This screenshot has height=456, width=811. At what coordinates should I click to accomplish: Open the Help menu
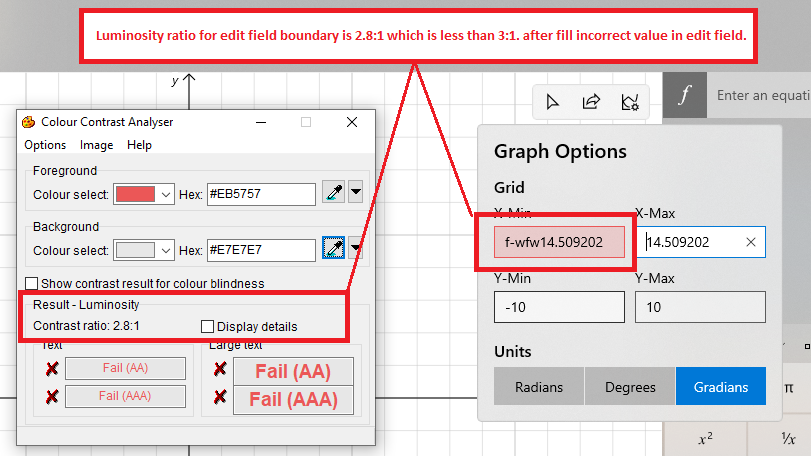139,145
